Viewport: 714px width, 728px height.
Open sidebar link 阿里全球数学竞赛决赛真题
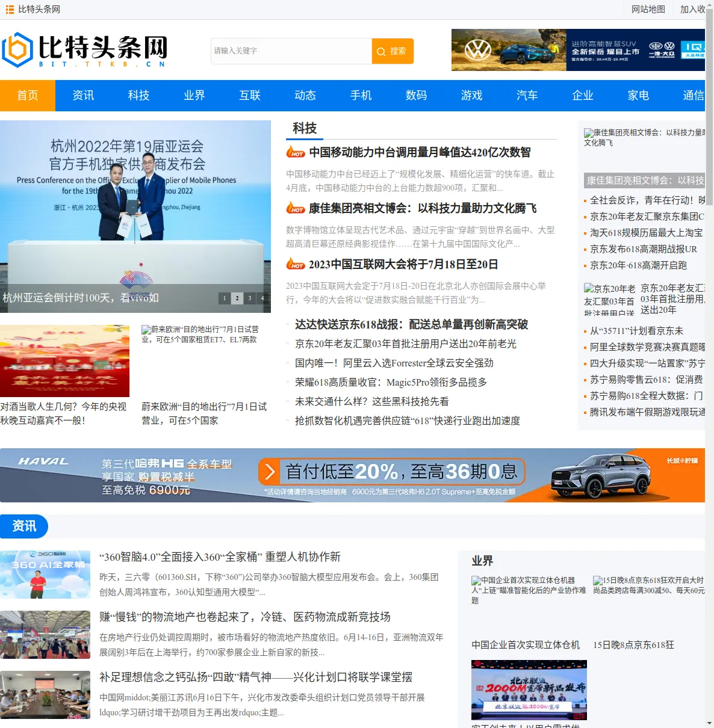coord(647,347)
